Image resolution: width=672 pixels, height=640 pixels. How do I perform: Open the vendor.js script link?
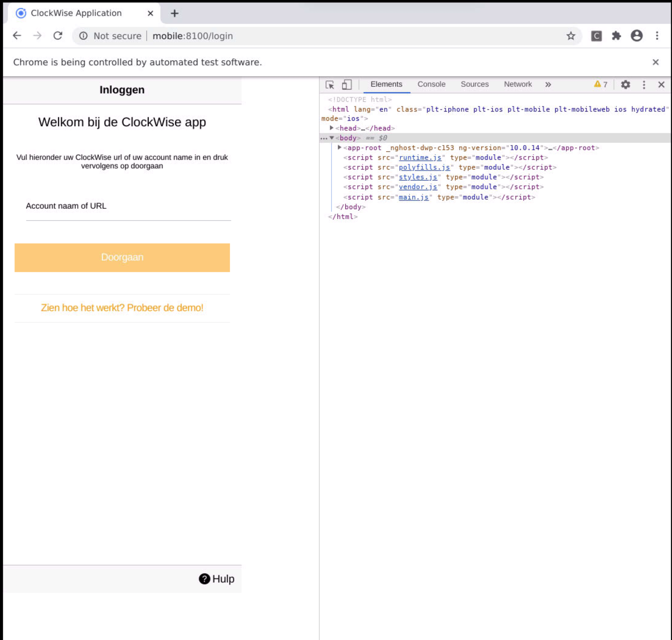click(x=418, y=187)
